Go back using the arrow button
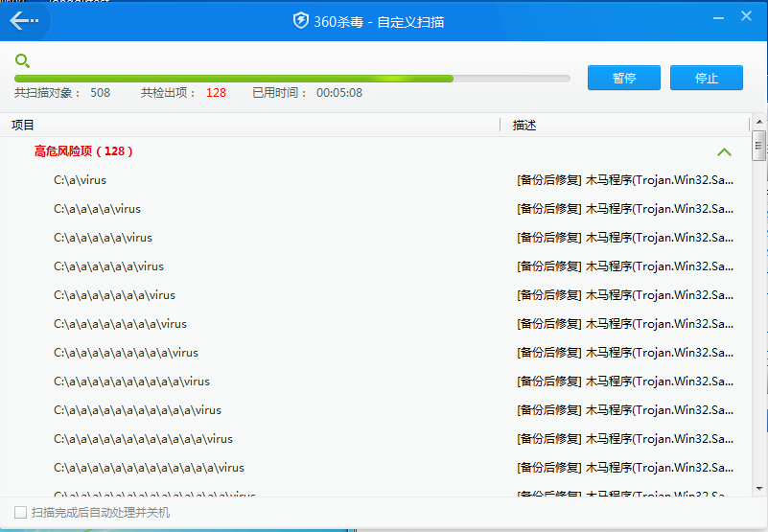The height and width of the screenshot is (532, 768). click(x=24, y=20)
